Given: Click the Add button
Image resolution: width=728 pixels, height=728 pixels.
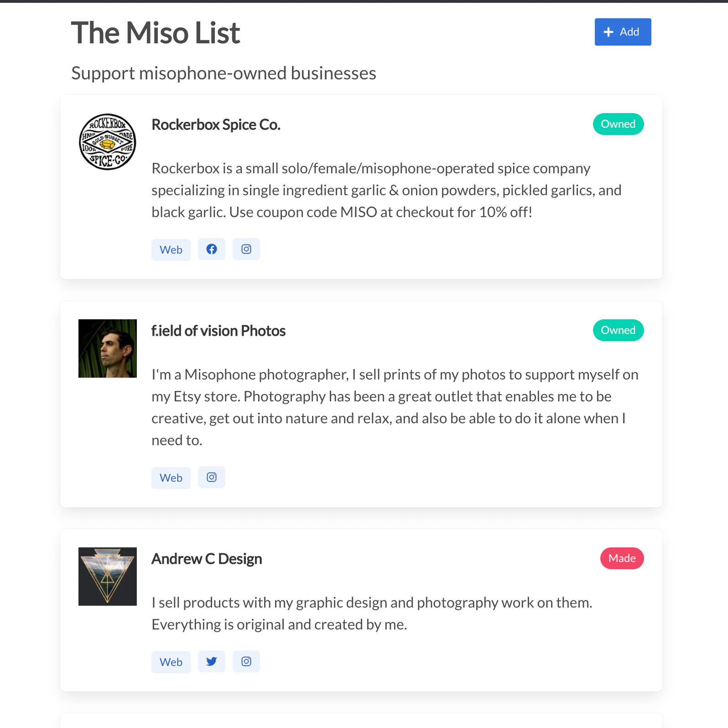Looking at the screenshot, I should tap(623, 32).
